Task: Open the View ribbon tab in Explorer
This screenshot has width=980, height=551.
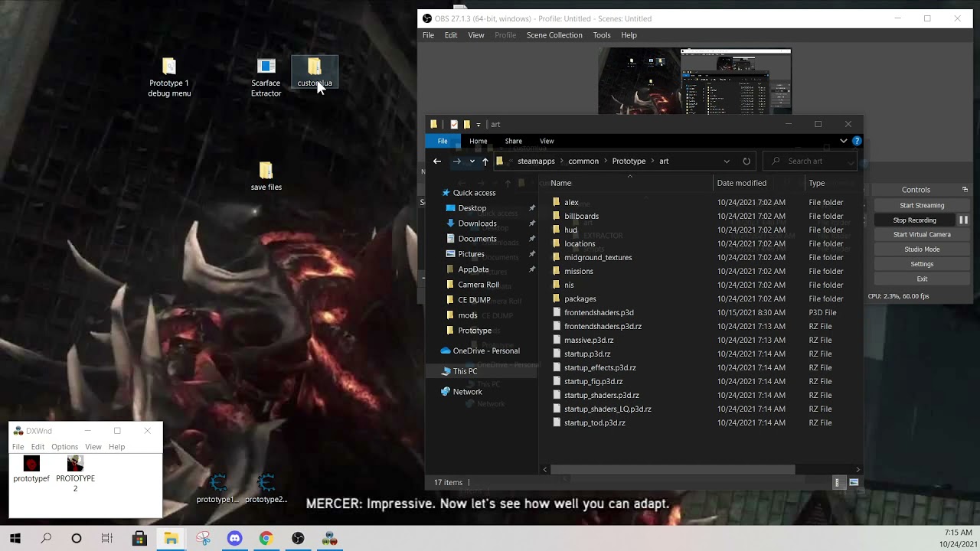Action: click(547, 141)
